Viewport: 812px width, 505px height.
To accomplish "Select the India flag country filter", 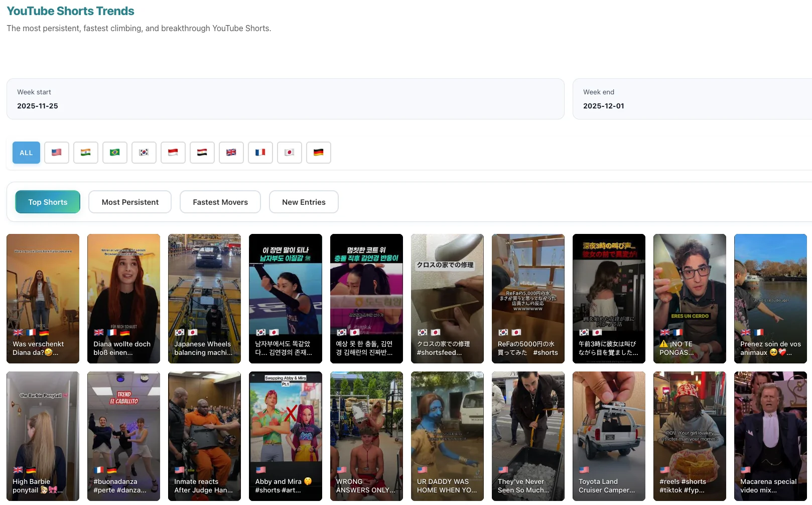I will (x=85, y=152).
